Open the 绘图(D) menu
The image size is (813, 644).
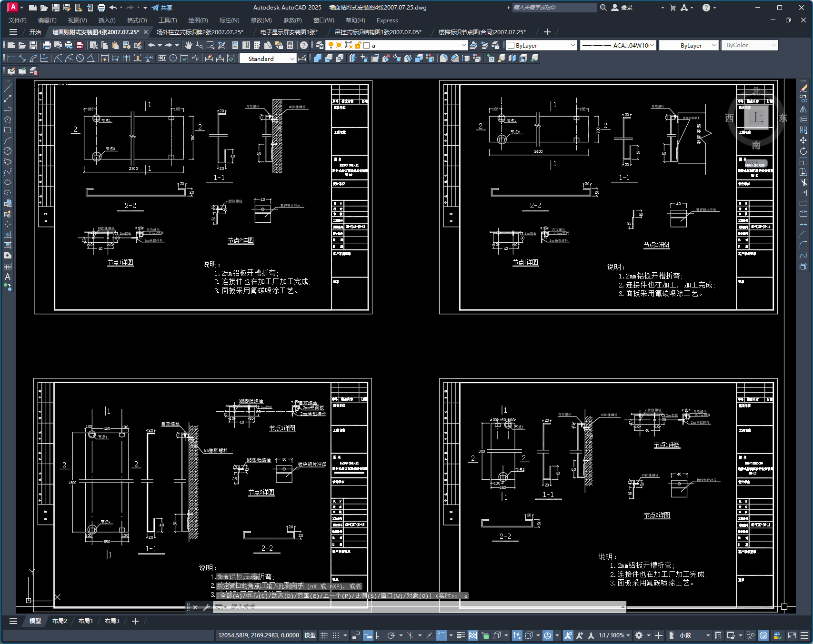(198, 20)
